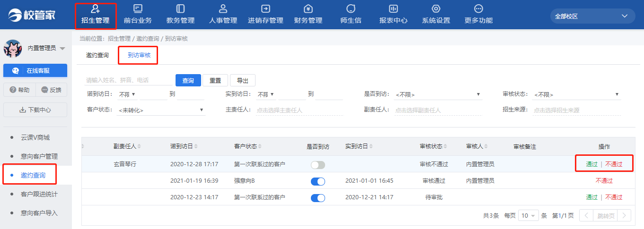This screenshot has height=229, width=644.
Task: Open 客户跟进统计 in the sidebar
Action: (x=39, y=194)
